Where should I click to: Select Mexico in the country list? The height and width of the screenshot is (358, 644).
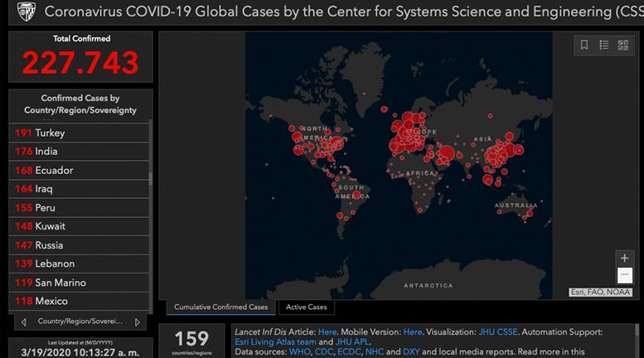[x=79, y=301]
